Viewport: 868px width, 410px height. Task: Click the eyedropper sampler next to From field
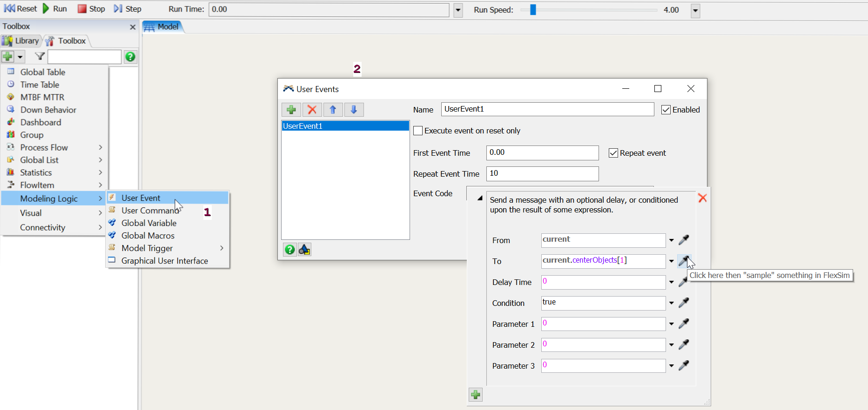point(684,240)
